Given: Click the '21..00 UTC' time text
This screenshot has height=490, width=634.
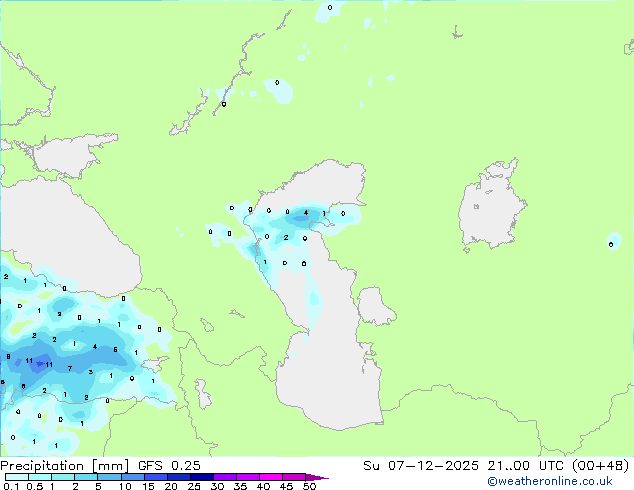Looking at the screenshot, I should [x=525, y=466].
